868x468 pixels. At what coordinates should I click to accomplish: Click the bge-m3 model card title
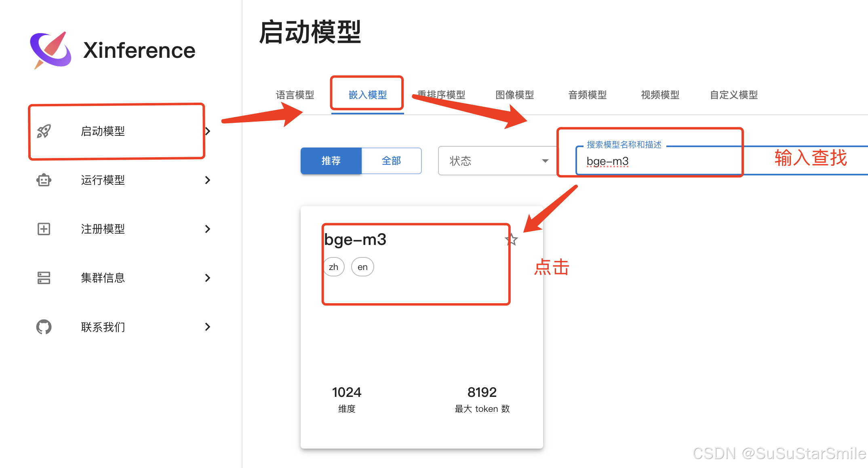pyautogui.click(x=355, y=240)
